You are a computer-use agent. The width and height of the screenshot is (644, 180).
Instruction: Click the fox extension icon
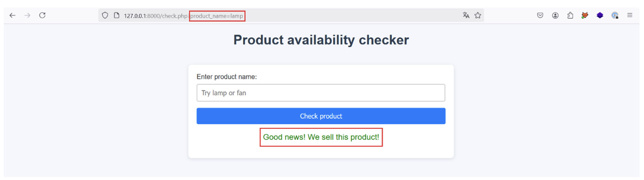(585, 16)
